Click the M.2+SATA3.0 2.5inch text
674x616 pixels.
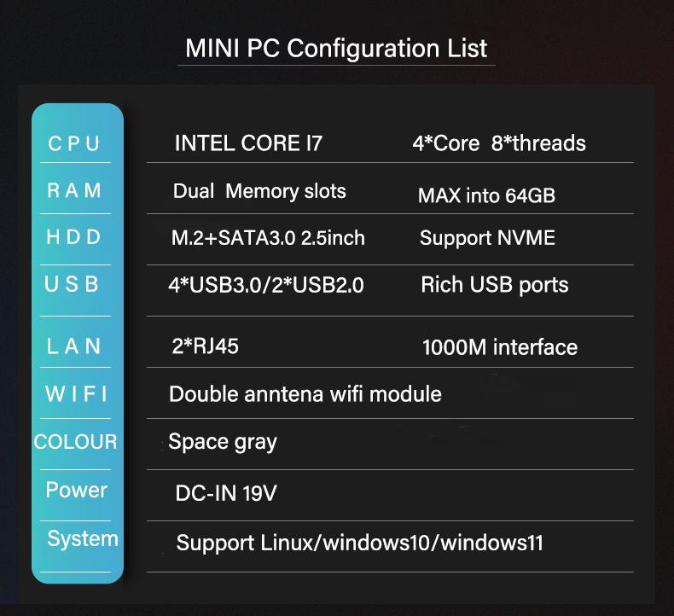pyautogui.click(x=268, y=238)
